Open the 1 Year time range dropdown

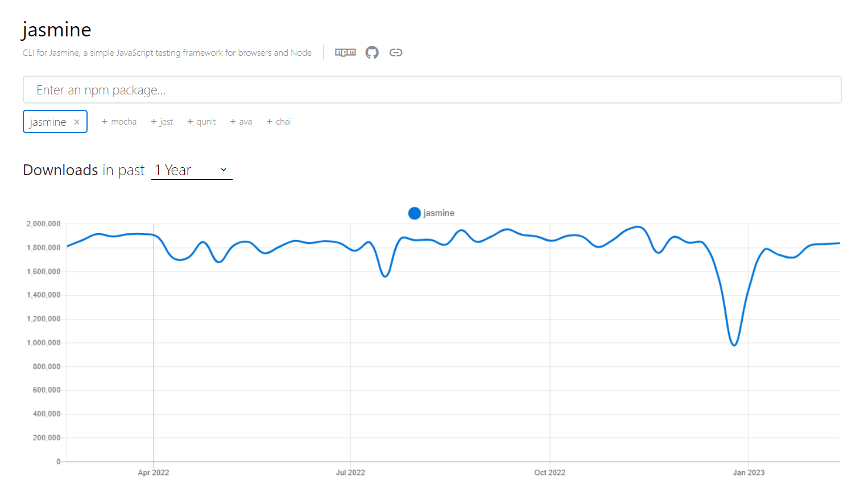coord(191,170)
